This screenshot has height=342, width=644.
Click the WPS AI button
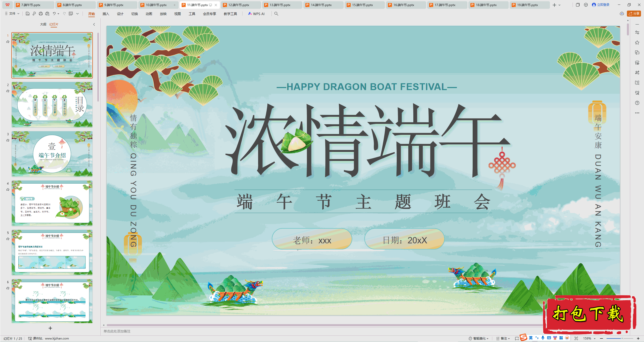pyautogui.click(x=256, y=14)
